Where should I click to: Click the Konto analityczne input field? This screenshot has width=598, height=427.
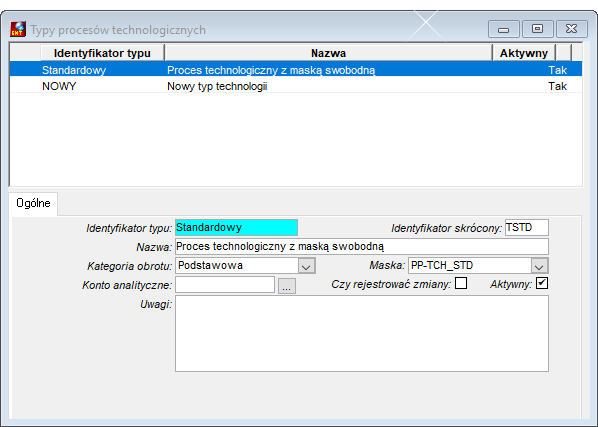(225, 285)
